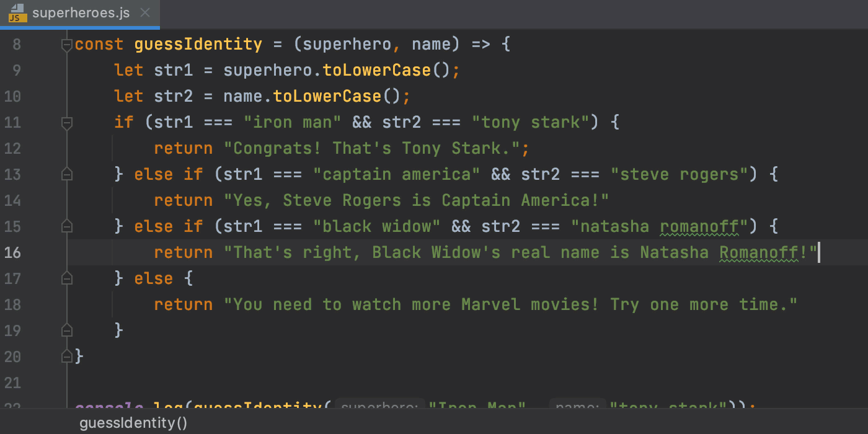This screenshot has height=434, width=868.
Task: Click 'str2' variable declaration on line 10
Action: click(x=174, y=97)
